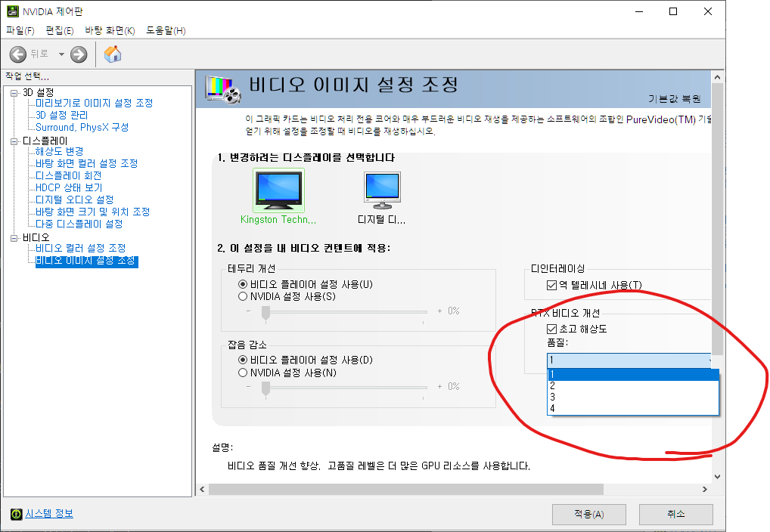This screenshot has height=532, width=770.
Task: Click the horizontal scrollbar left arrow
Action: coord(202,489)
